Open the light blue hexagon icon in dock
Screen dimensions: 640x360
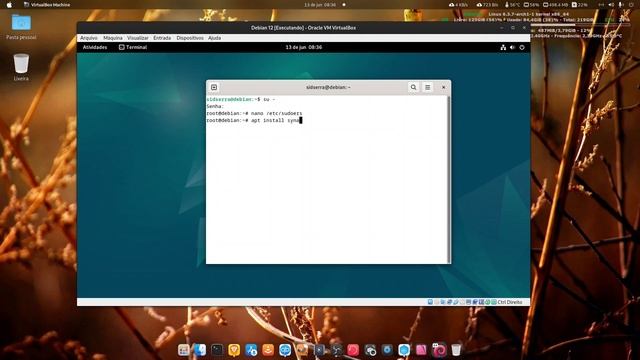[x=404, y=350]
